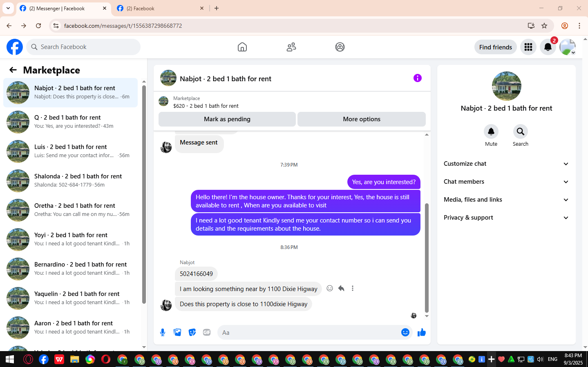
Task: Open more options for Dixie Higway message
Action: (x=353, y=288)
